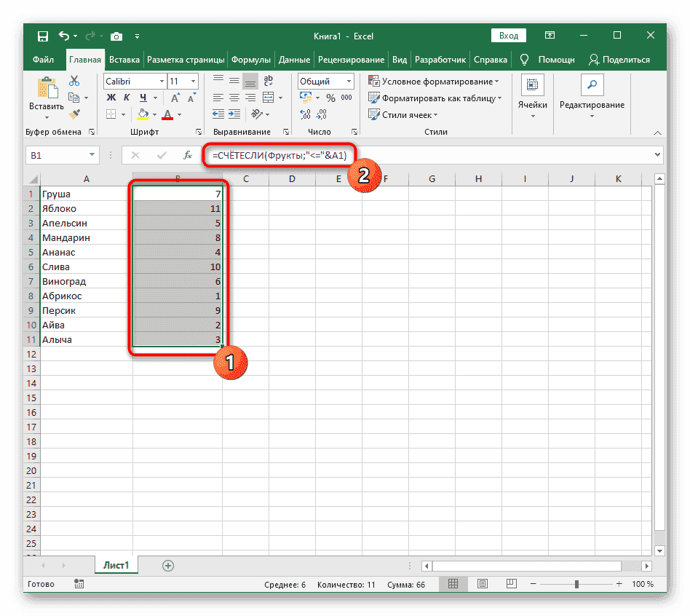Click the Поделиться share button

(x=619, y=60)
